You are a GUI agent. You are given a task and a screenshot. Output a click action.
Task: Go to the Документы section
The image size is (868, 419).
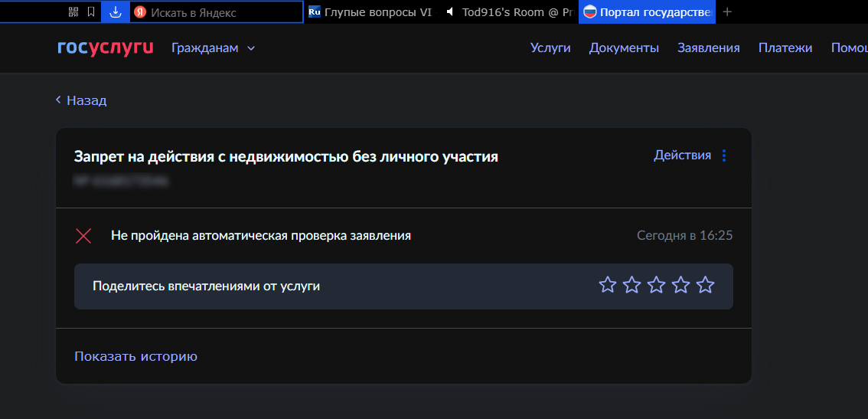624,47
